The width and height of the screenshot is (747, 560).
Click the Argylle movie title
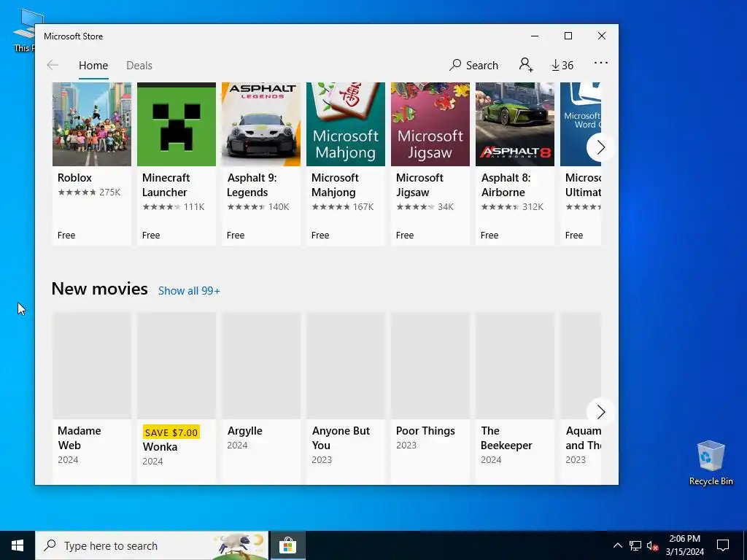[x=245, y=430]
